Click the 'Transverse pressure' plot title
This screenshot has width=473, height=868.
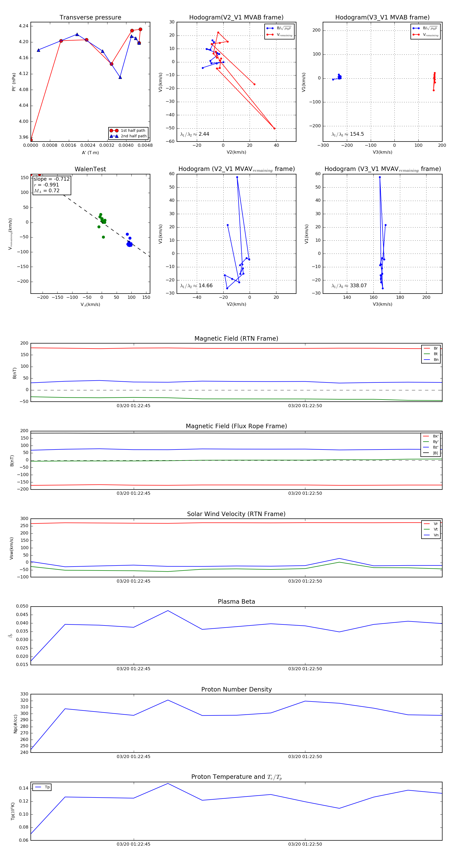pos(90,18)
